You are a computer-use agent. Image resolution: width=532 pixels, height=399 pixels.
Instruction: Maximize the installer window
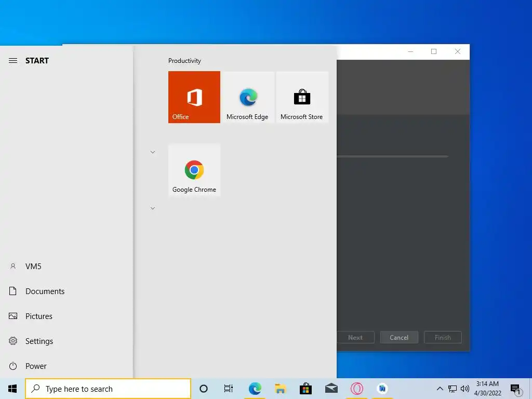434,51
